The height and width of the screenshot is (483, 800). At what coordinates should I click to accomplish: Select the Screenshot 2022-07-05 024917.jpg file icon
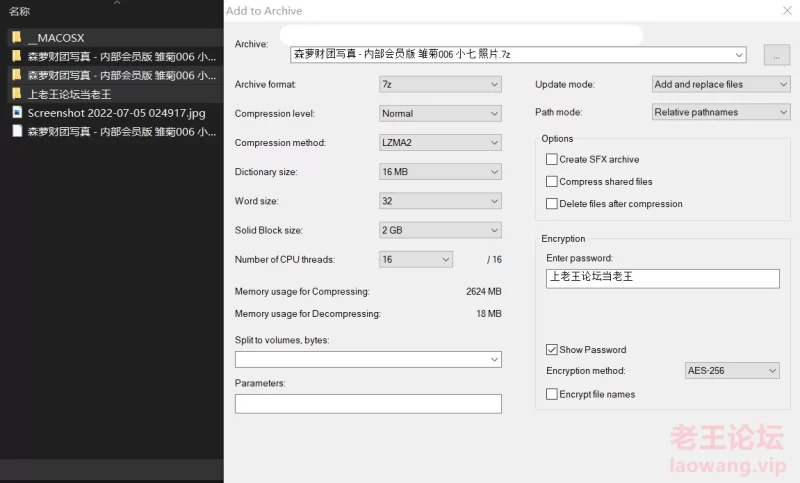[x=16, y=112]
